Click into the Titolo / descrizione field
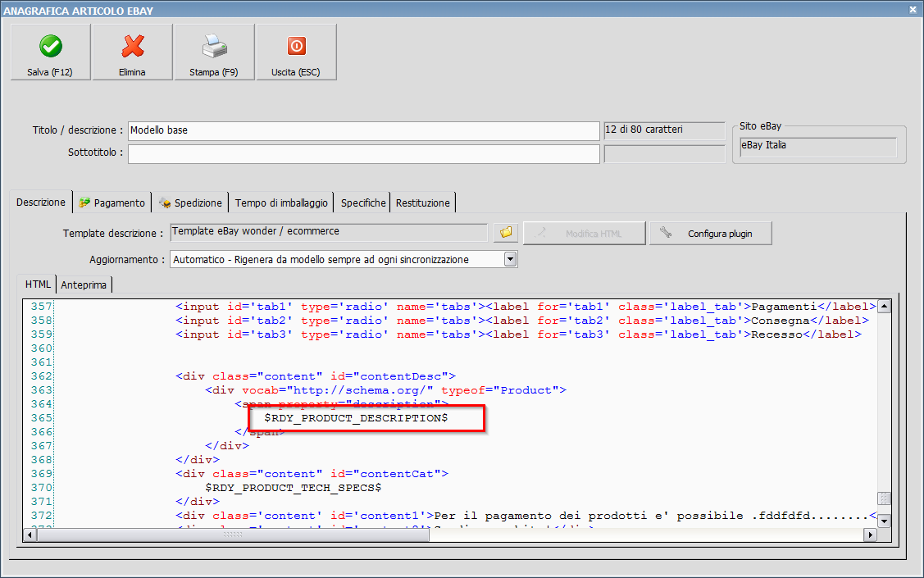Viewport: 924px width, 578px height. (363, 130)
